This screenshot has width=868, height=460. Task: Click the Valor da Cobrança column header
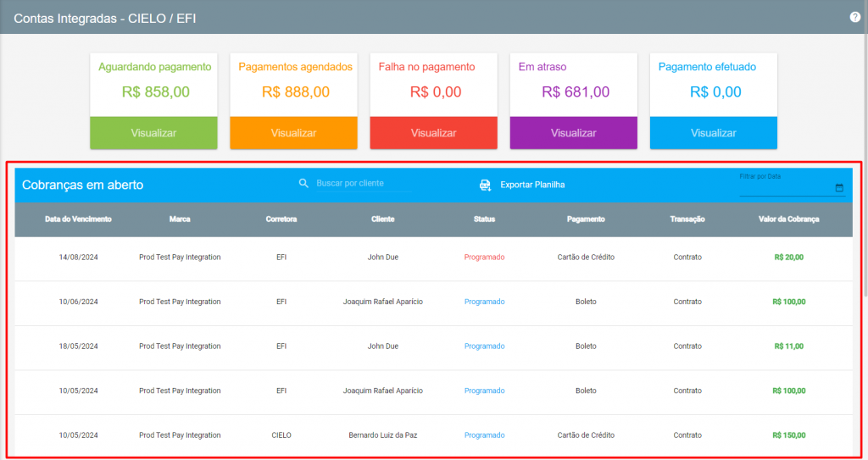pos(789,219)
